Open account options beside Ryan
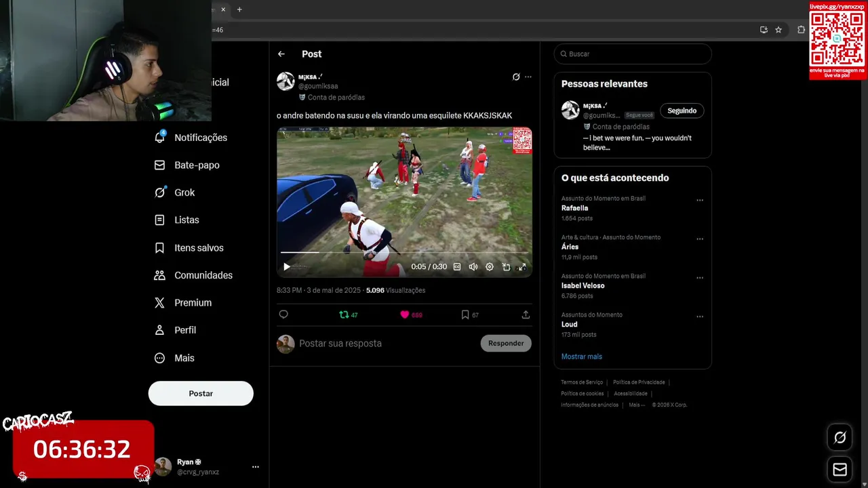Viewport: 868px width, 488px height. coord(256,467)
